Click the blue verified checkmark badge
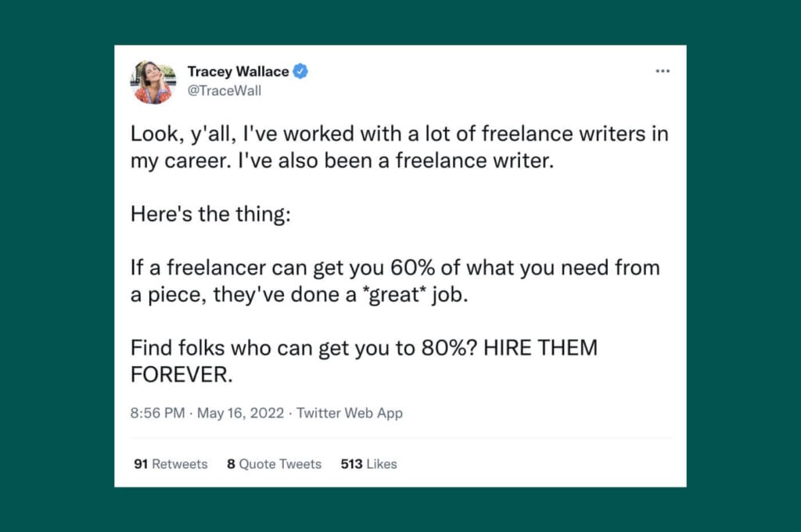The height and width of the screenshot is (532, 801). coord(301,71)
